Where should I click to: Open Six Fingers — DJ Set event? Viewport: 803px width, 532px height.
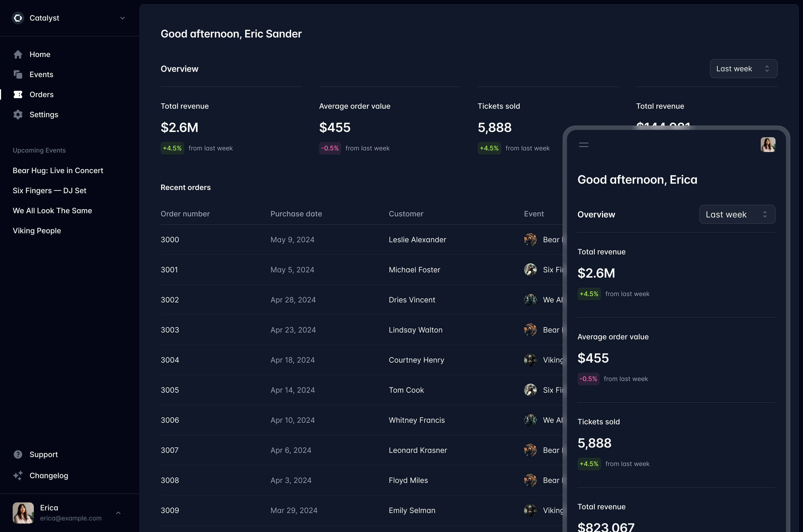pyautogui.click(x=50, y=191)
